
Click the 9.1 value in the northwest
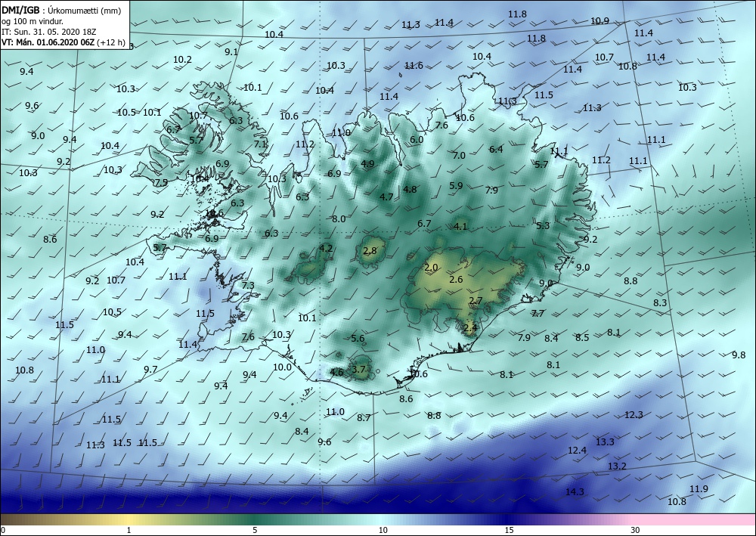click(231, 52)
